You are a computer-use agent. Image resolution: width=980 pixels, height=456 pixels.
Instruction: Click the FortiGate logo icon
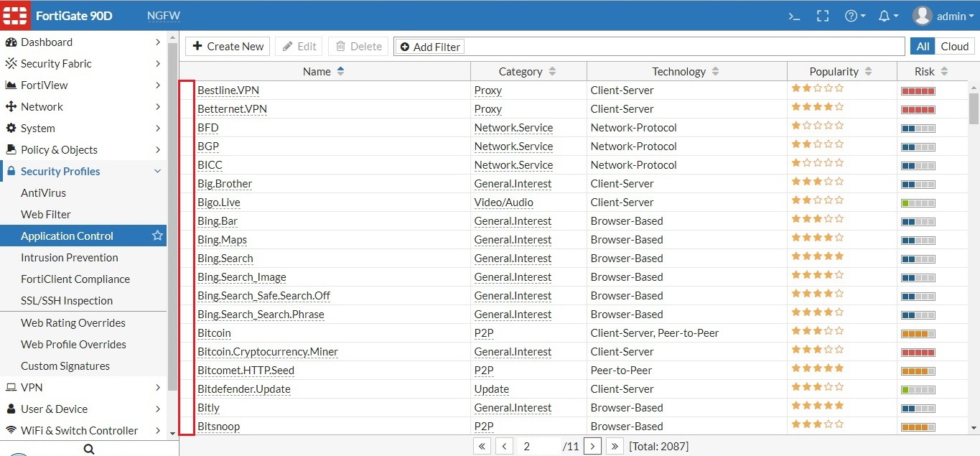coord(15,16)
